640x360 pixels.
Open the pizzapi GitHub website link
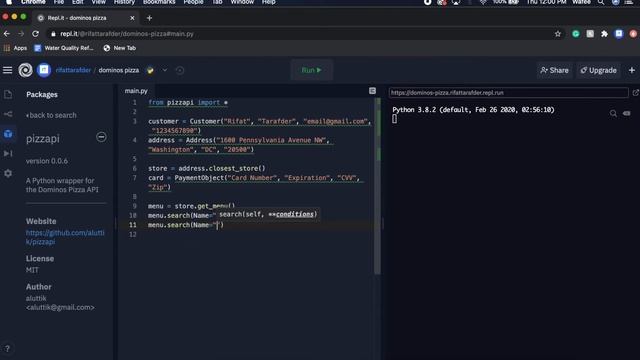tap(65, 237)
